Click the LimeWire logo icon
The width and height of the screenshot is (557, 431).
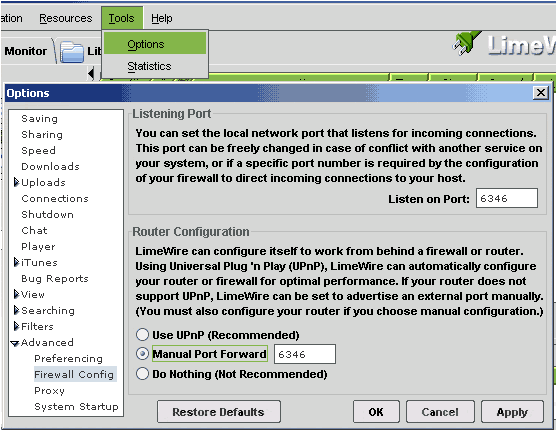[x=467, y=43]
